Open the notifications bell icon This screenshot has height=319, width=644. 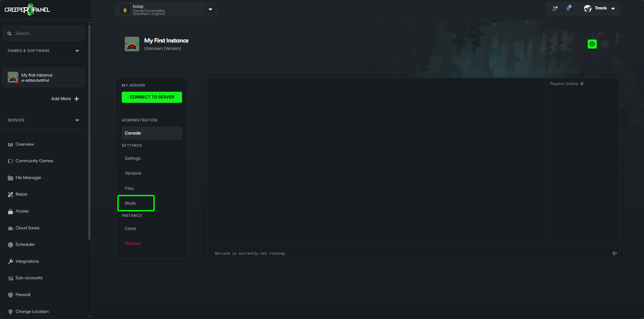pos(568,8)
